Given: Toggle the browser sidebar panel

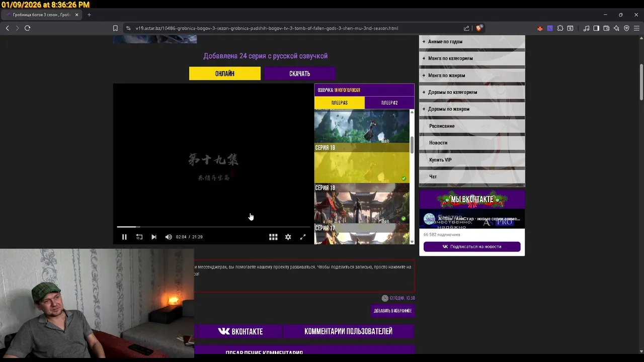Looking at the screenshot, I should pos(596,28).
